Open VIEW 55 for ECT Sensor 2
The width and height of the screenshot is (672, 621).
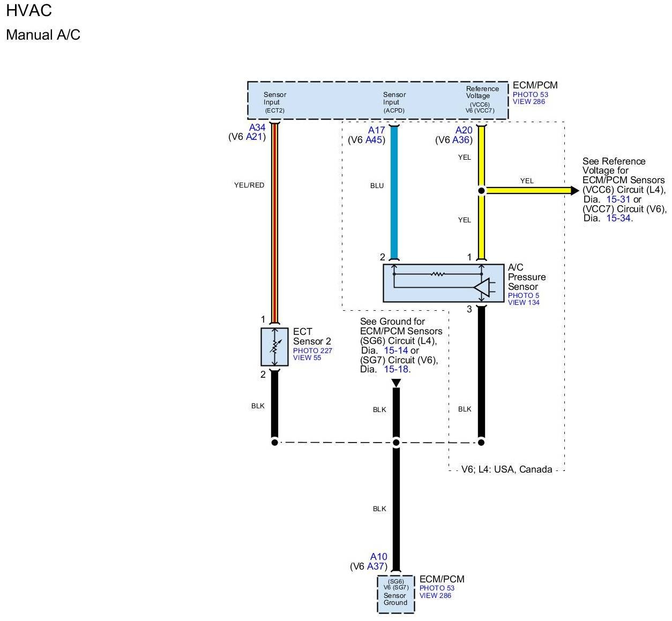307,357
